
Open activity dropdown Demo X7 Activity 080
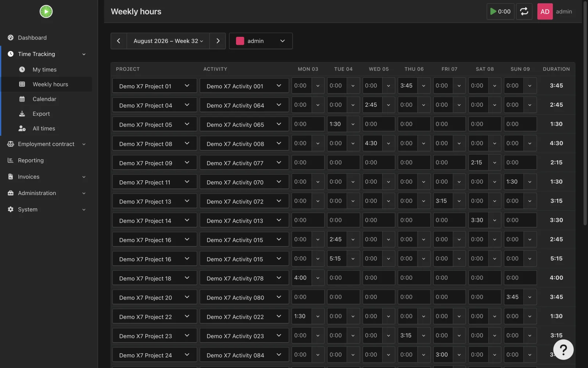click(x=244, y=297)
